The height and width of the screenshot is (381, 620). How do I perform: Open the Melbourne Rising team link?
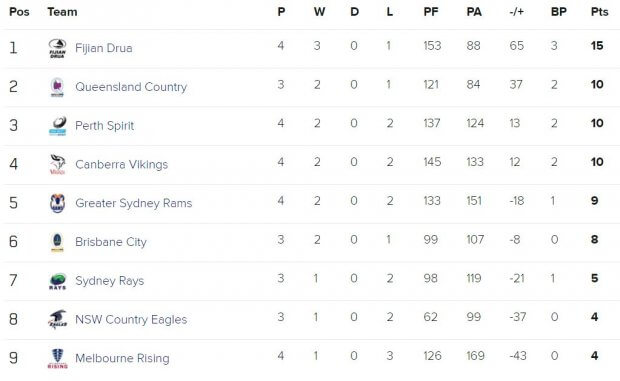(122, 358)
